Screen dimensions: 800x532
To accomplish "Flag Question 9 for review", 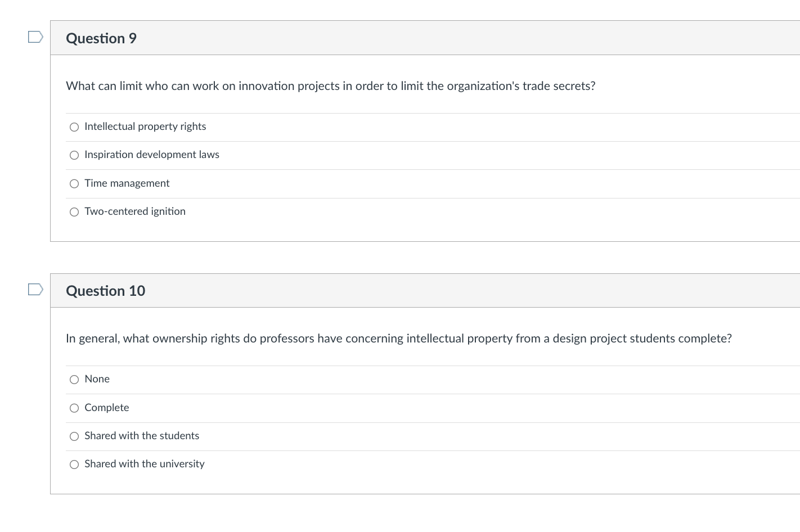I will (x=35, y=37).
